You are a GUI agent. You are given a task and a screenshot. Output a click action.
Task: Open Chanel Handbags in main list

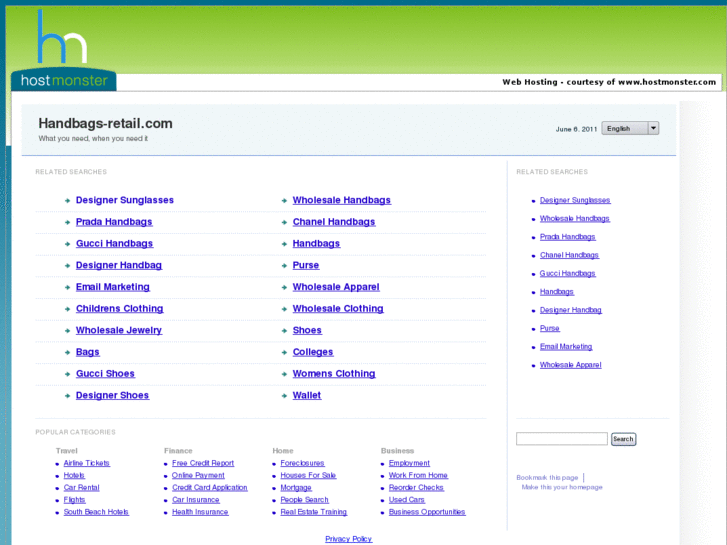coord(334,222)
